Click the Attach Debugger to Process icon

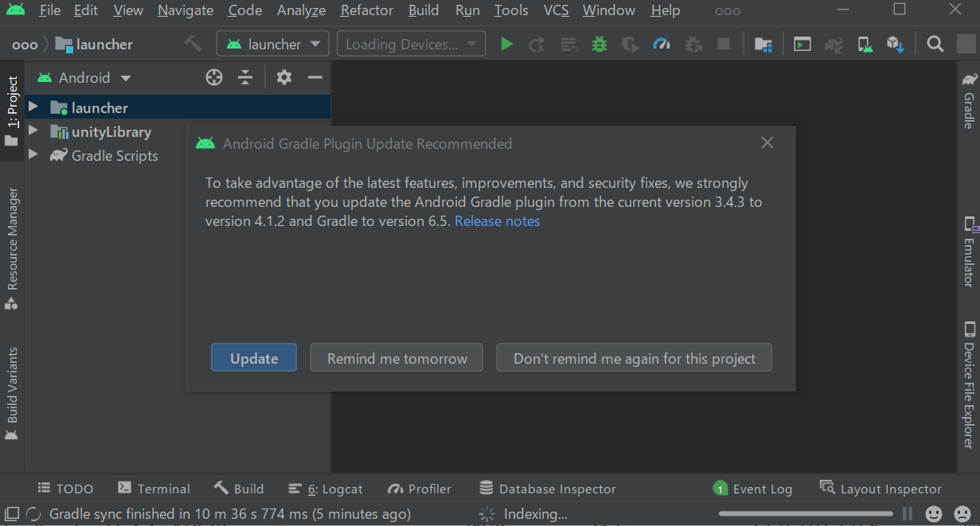point(693,45)
